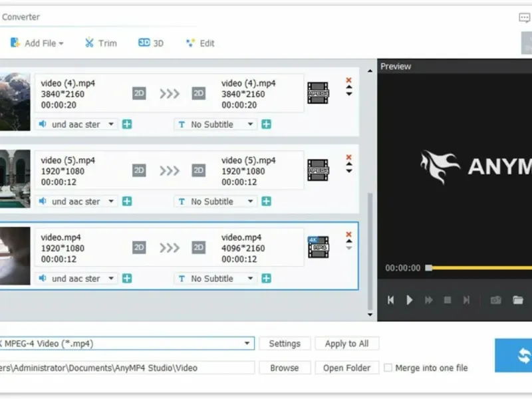
Task: Toggle source 2D mode for video (4).mp4
Action: pos(139,93)
